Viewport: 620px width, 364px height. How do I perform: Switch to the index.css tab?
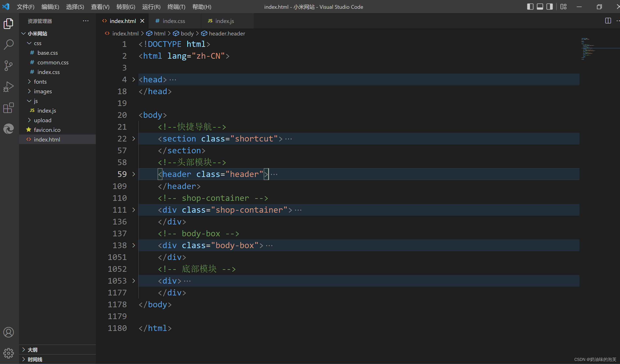coord(174,21)
